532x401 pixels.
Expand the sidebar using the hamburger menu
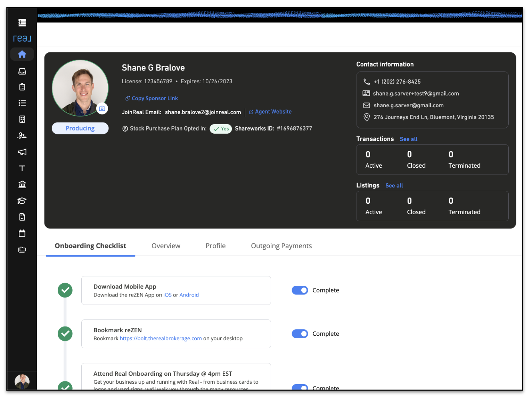pyautogui.click(x=22, y=22)
